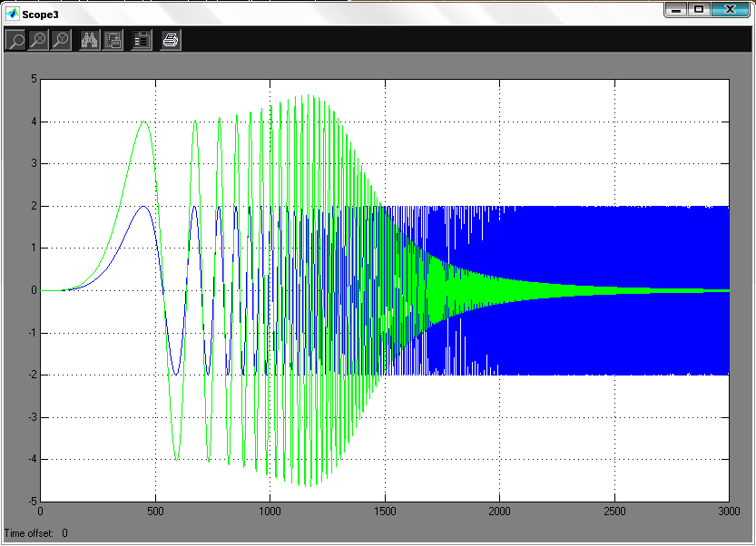Click the y-axis tick label 4
The image size is (756, 546).
click(x=34, y=122)
